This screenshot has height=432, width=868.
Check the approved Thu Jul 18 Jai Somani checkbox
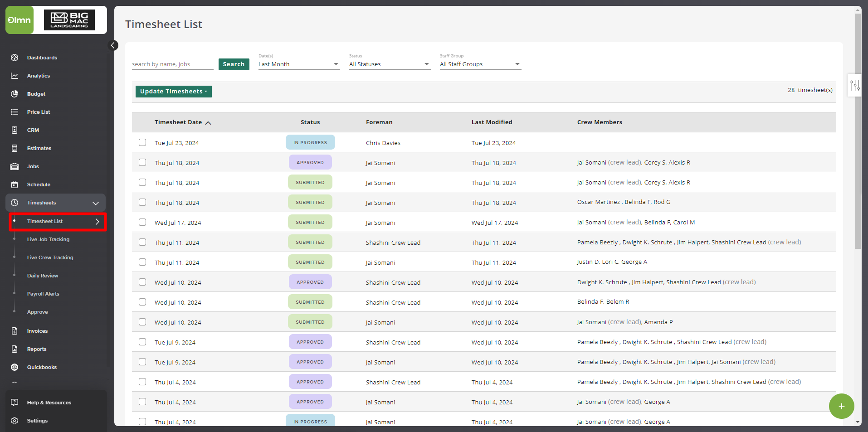pyautogui.click(x=142, y=162)
